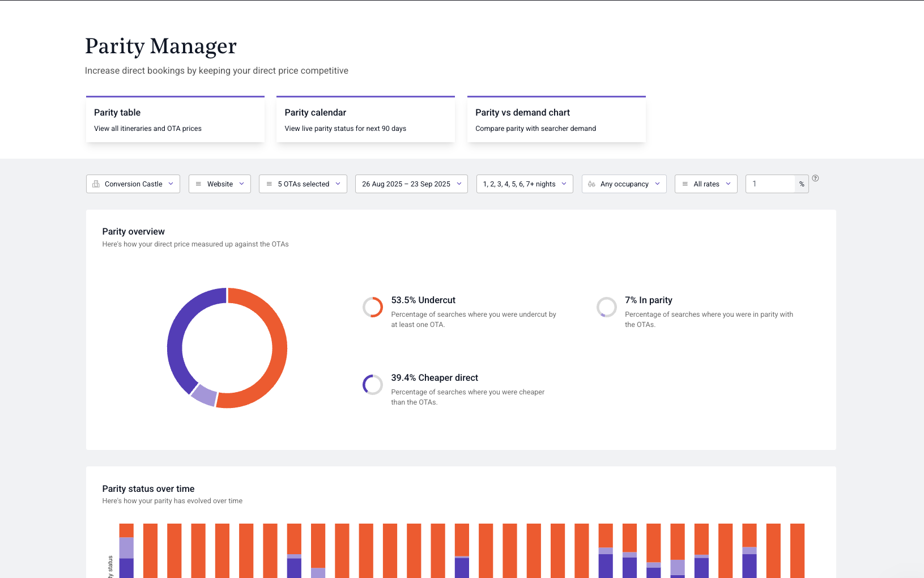Click the '1, 2, 3, 4, 5, 6, 7+ nights' text
924x578 pixels.
pyautogui.click(x=519, y=184)
